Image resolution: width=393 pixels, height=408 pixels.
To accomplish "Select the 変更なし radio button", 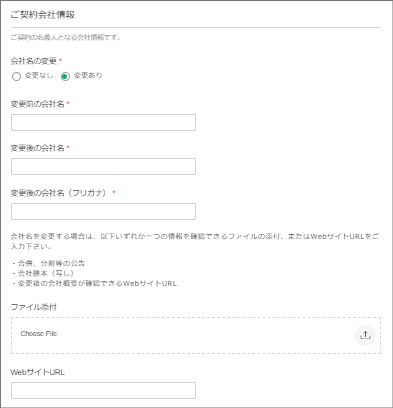I will [16, 76].
